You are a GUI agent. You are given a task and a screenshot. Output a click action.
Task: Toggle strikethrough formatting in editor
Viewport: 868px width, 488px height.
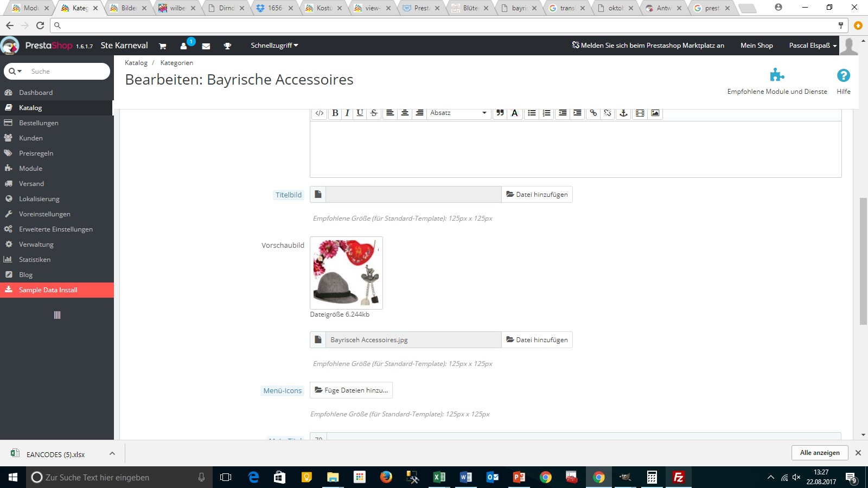click(374, 113)
